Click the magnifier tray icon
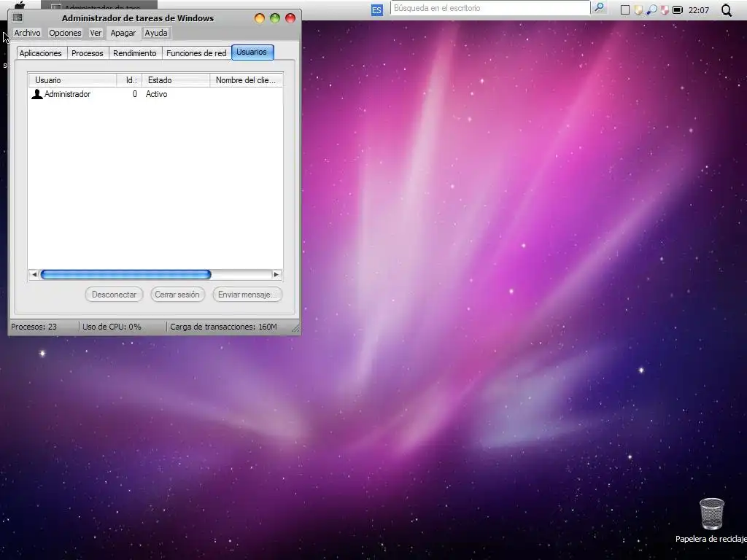Screen dimensions: 747x560 (651, 10)
